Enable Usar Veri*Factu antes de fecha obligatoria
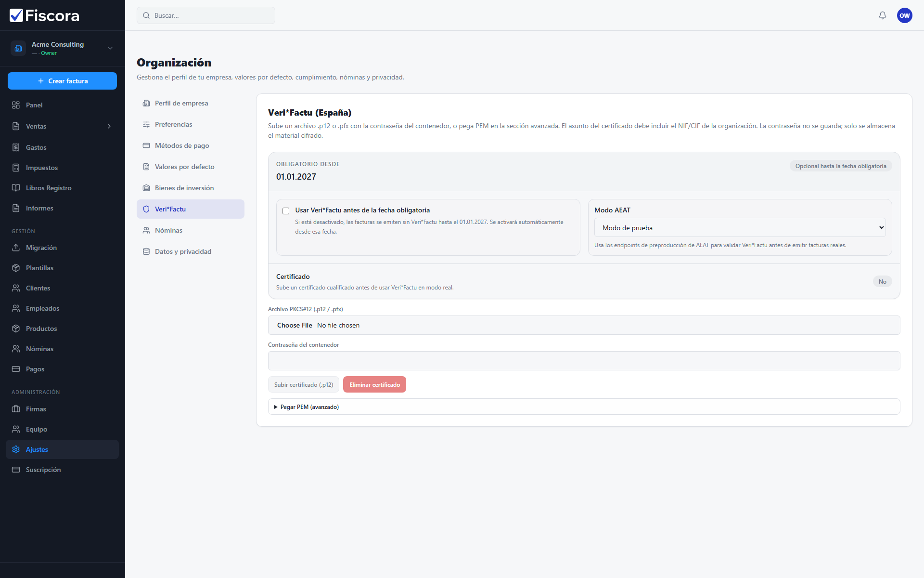This screenshot has width=924, height=578. click(286, 211)
